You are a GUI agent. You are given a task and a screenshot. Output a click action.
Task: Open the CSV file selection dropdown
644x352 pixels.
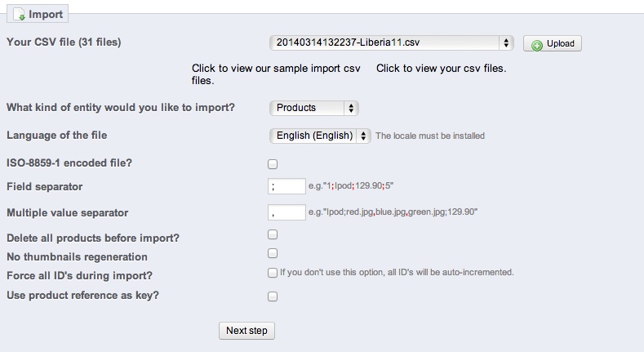click(391, 43)
